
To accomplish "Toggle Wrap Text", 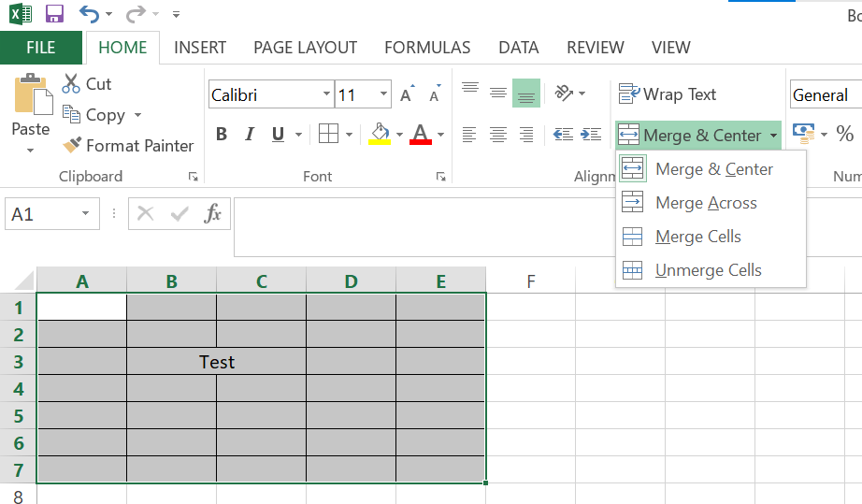I will click(x=668, y=94).
